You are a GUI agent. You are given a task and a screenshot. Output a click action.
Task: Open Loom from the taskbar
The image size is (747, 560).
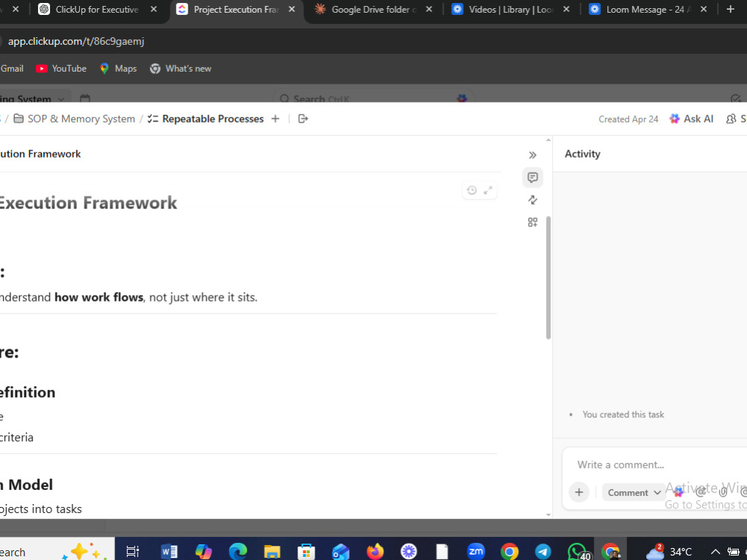coord(409,552)
